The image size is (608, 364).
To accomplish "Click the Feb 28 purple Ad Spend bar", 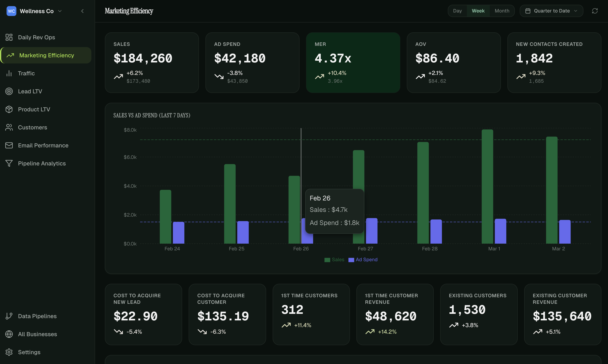I will 436,232.
